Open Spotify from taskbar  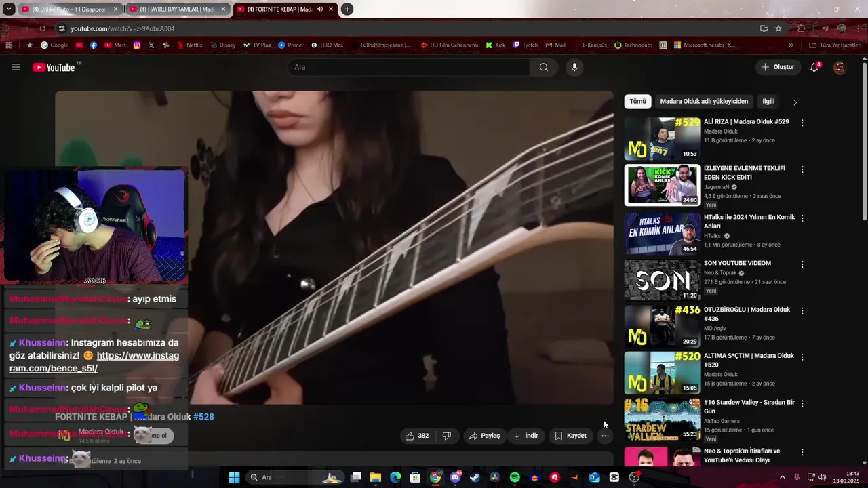(515, 477)
